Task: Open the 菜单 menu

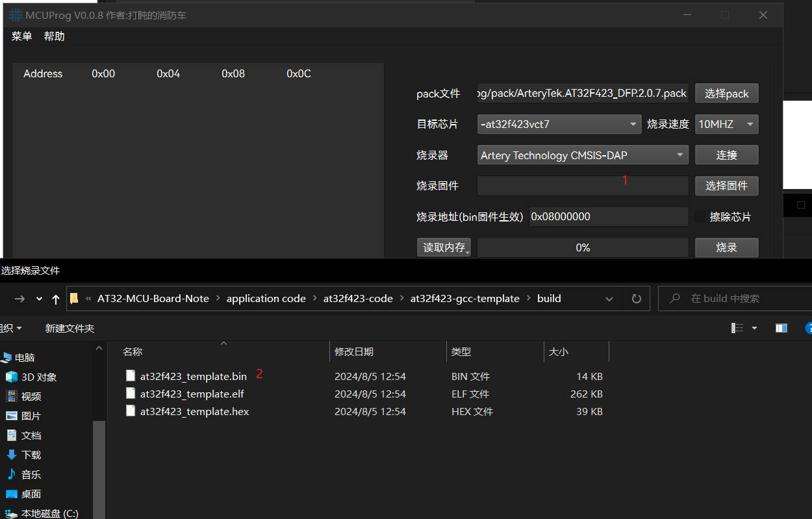Action: (21, 36)
